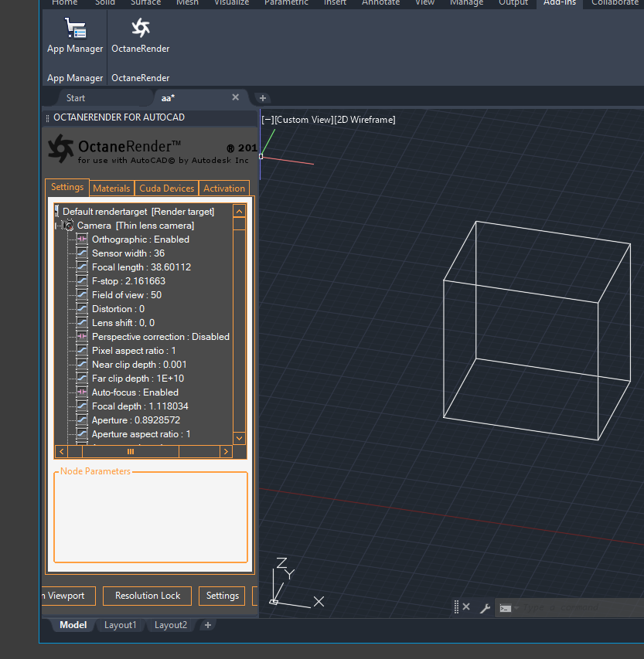Click the UCS icon in the viewport corner
The image size is (644, 659).
(297, 583)
